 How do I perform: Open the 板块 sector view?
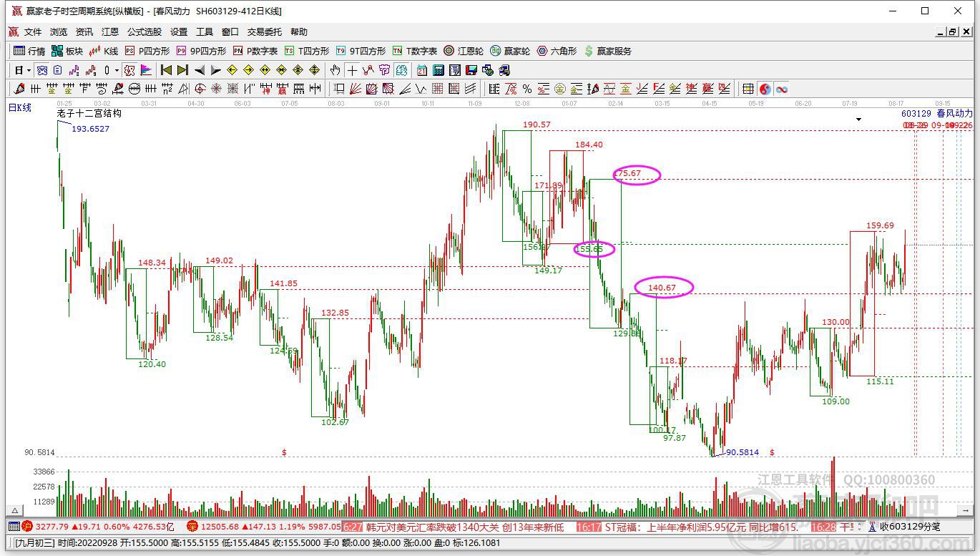click(67, 51)
